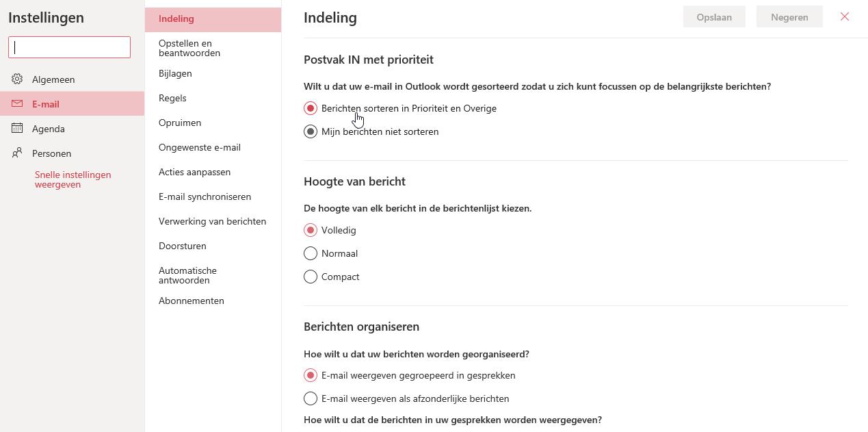
Task: Choose Compact message height
Action: 311,277
